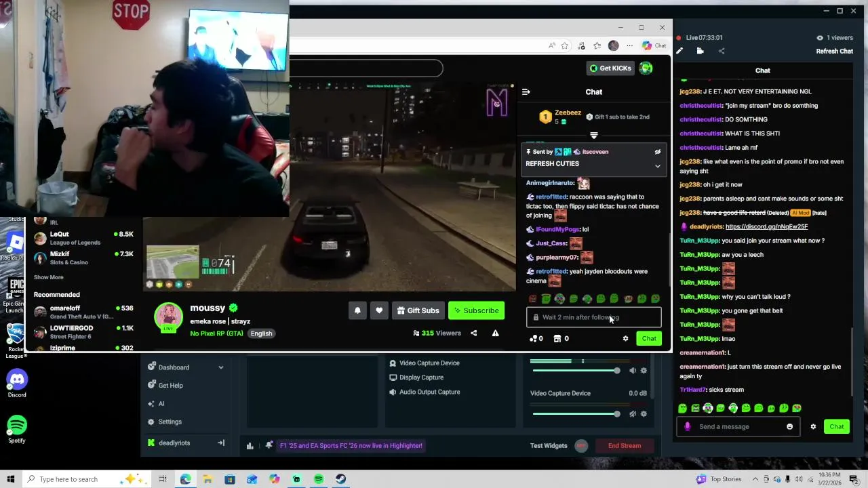Open the Kick profile avatar menu

click(x=646, y=68)
